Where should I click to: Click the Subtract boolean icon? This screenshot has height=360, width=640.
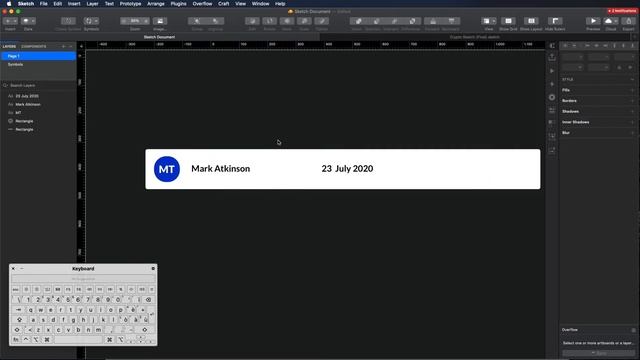click(376, 21)
